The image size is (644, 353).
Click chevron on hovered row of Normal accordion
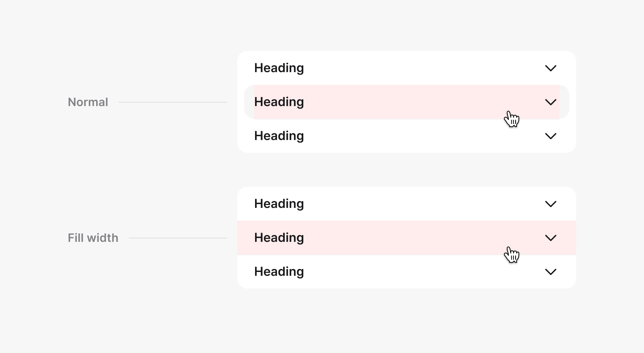(x=550, y=102)
